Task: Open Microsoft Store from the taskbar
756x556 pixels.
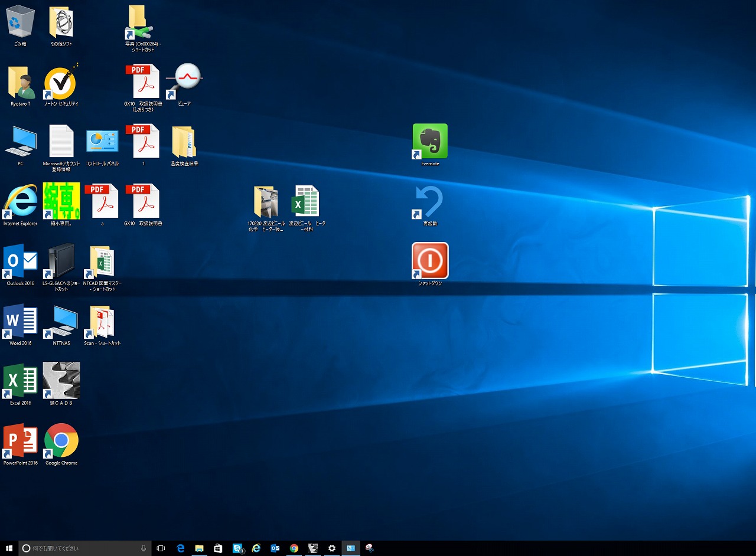Action: click(219, 548)
